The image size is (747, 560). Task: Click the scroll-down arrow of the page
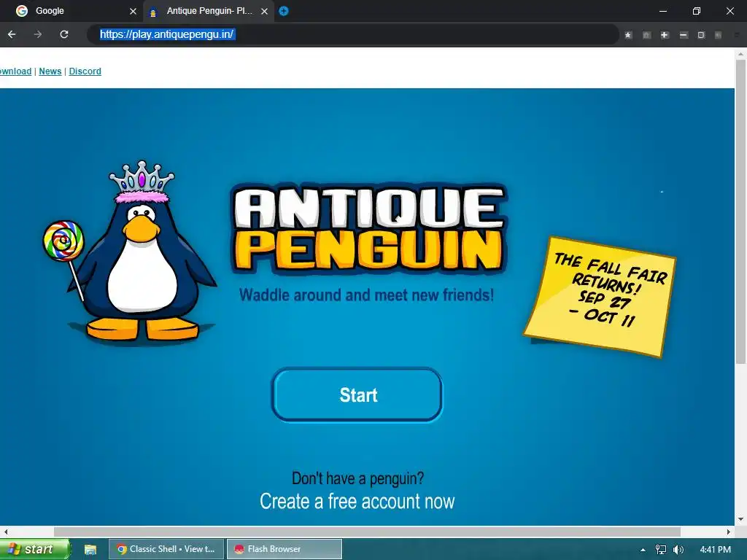(x=741, y=519)
